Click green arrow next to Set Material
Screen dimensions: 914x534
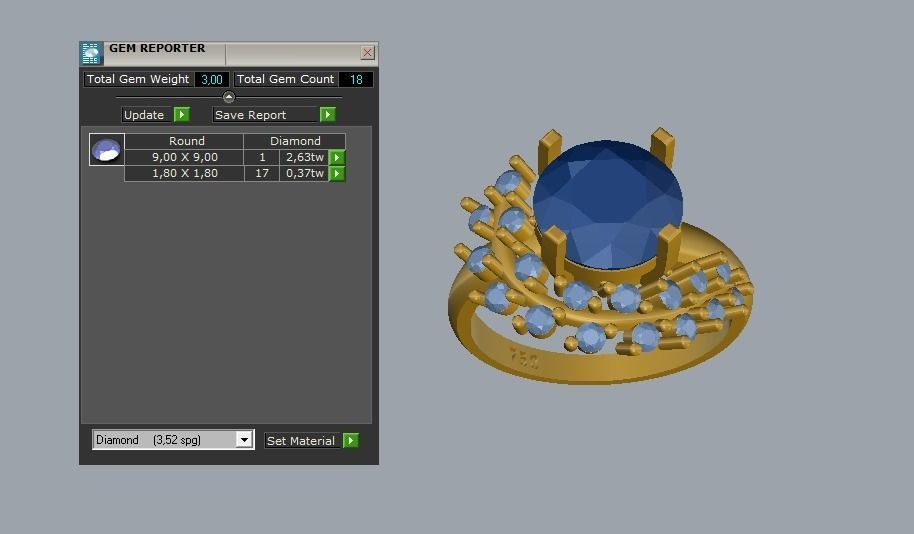(x=351, y=441)
